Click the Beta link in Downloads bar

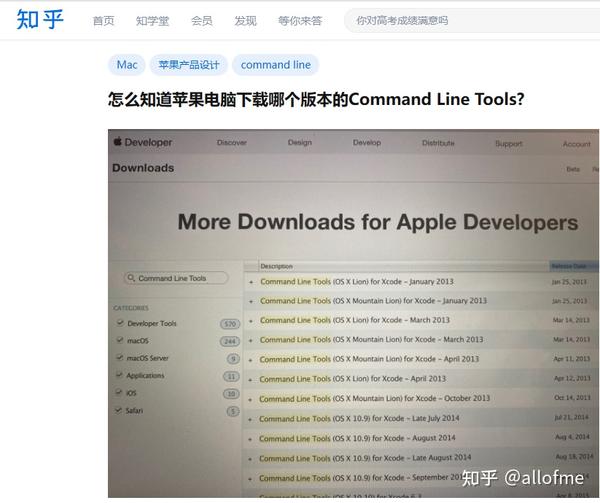(573, 169)
